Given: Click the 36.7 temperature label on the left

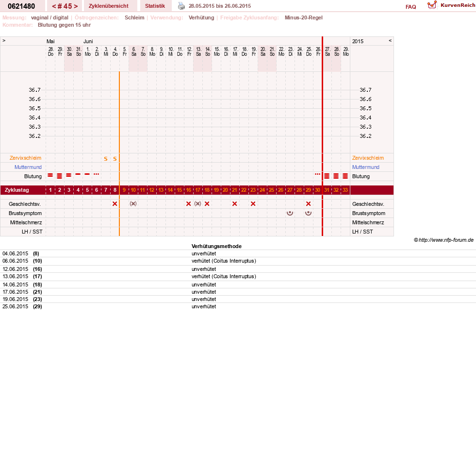Looking at the screenshot, I should tap(34, 90).
